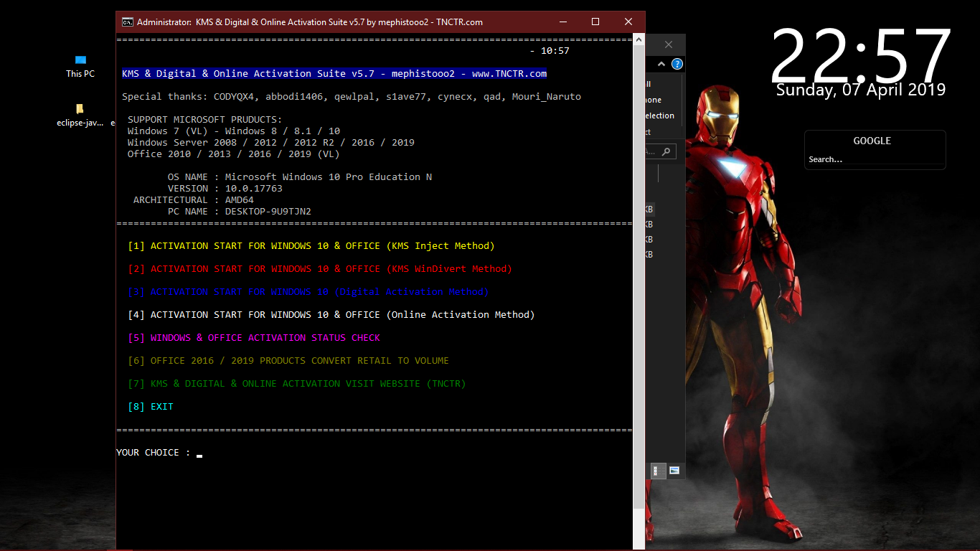Click option [7] Visit Website (TNCTR) line
Image resolution: width=980 pixels, height=551 pixels.
tap(297, 384)
